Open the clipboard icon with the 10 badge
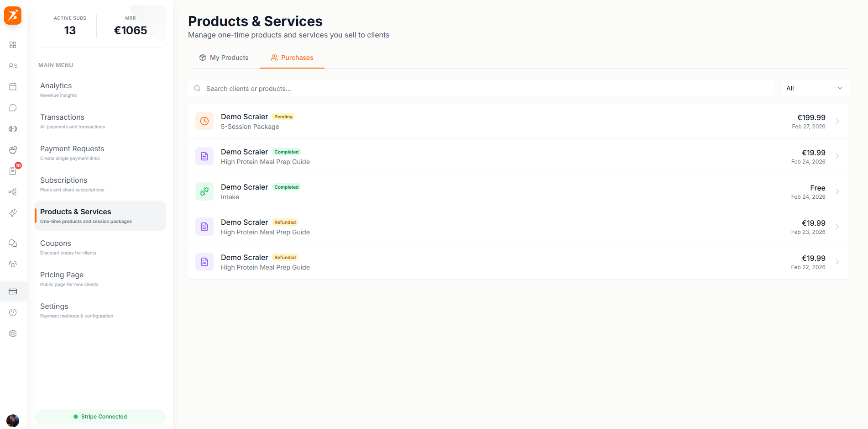Screen dimensions: 868x429 point(13,170)
